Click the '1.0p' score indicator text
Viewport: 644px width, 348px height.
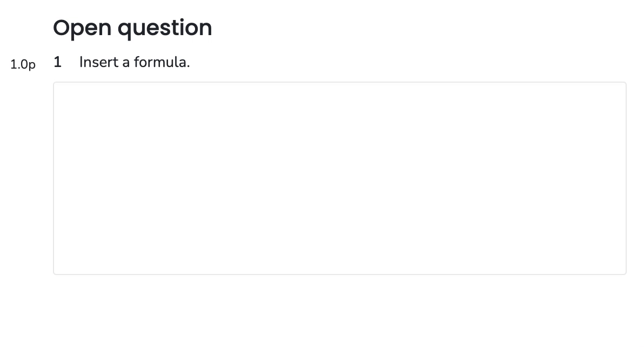(x=23, y=64)
